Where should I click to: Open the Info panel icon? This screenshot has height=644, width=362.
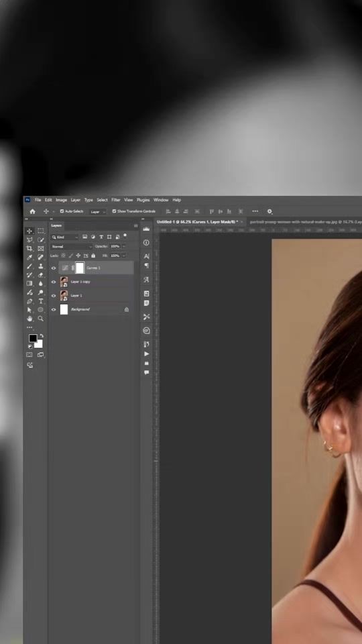point(146,243)
